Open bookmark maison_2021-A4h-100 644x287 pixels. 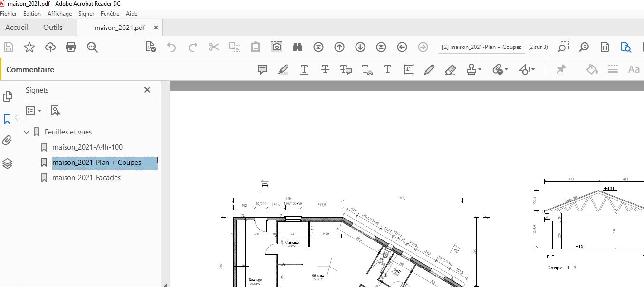(x=87, y=147)
